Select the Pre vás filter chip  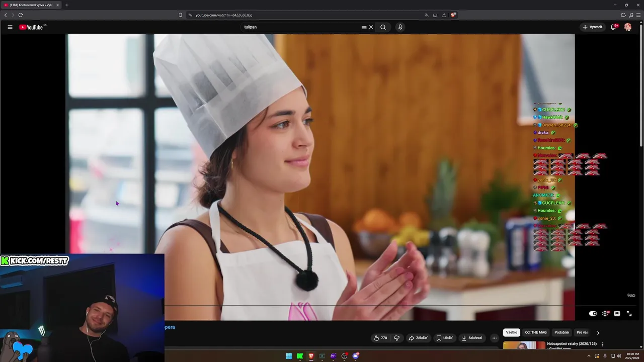pyautogui.click(x=582, y=332)
